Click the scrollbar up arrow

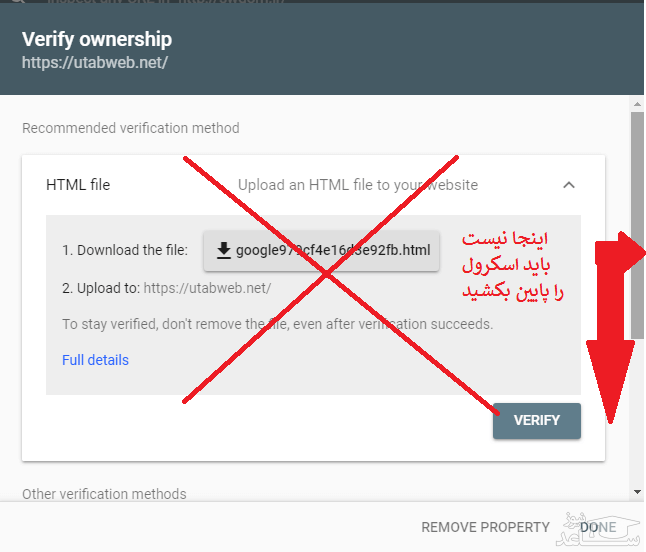click(x=637, y=103)
